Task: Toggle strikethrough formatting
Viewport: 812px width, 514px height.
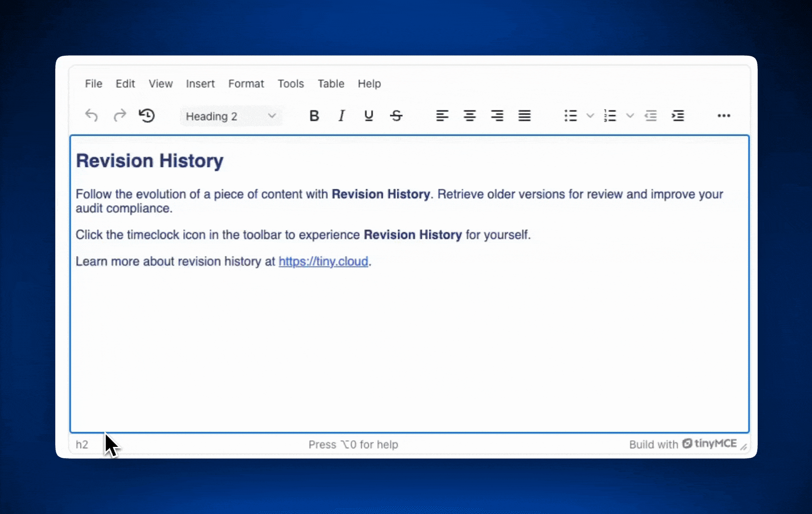Action: coord(396,116)
